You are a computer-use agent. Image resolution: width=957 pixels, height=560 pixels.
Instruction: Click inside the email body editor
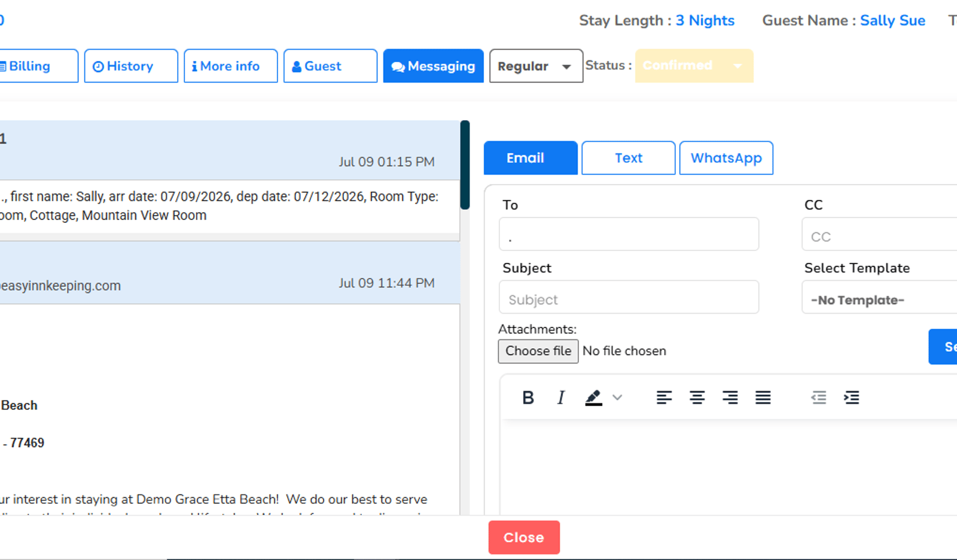(729, 466)
